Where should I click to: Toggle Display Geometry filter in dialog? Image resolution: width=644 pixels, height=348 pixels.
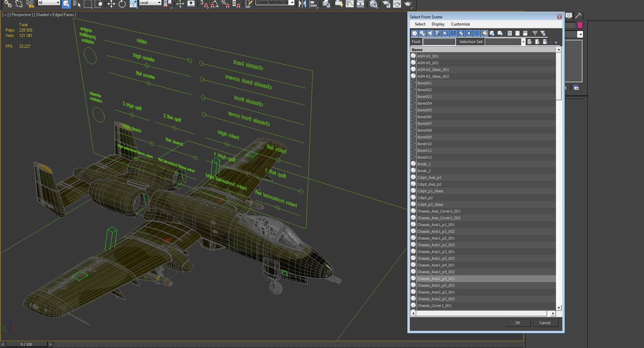click(x=415, y=33)
